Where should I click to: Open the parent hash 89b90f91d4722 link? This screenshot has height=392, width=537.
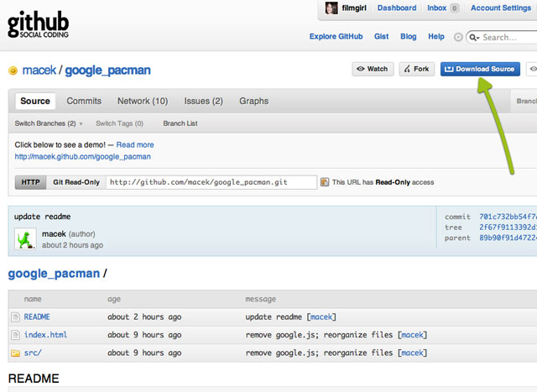pyautogui.click(x=508, y=238)
